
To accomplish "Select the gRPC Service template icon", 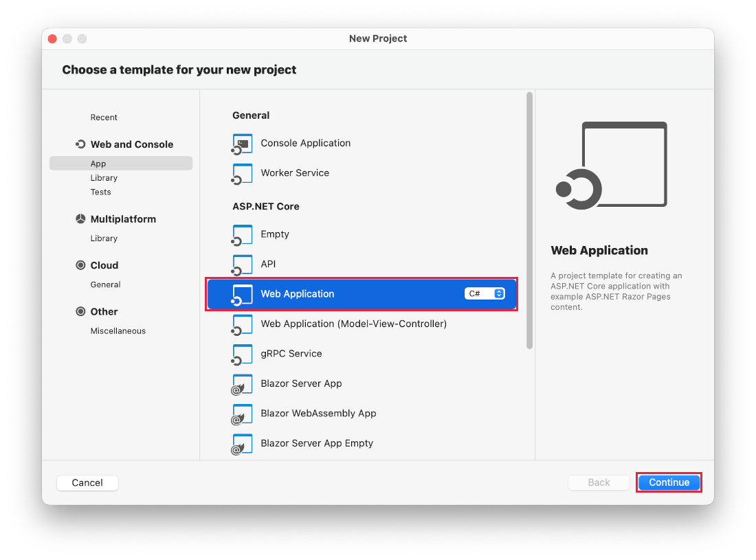I will click(242, 353).
